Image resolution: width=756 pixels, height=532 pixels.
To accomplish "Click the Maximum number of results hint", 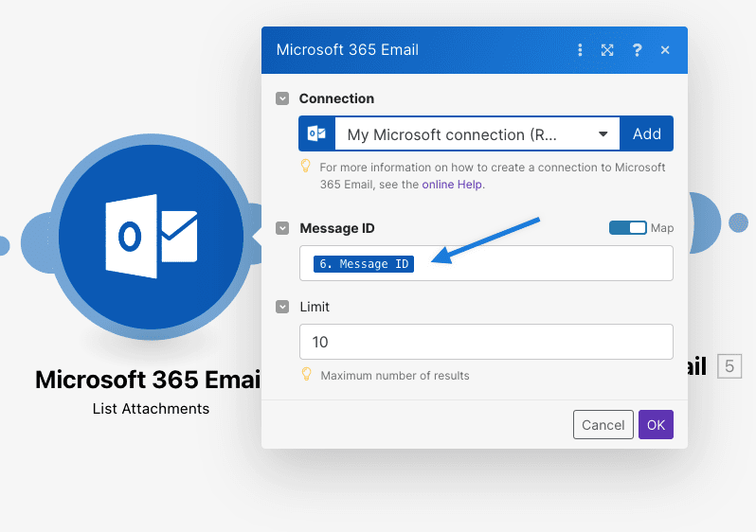I will pos(395,376).
